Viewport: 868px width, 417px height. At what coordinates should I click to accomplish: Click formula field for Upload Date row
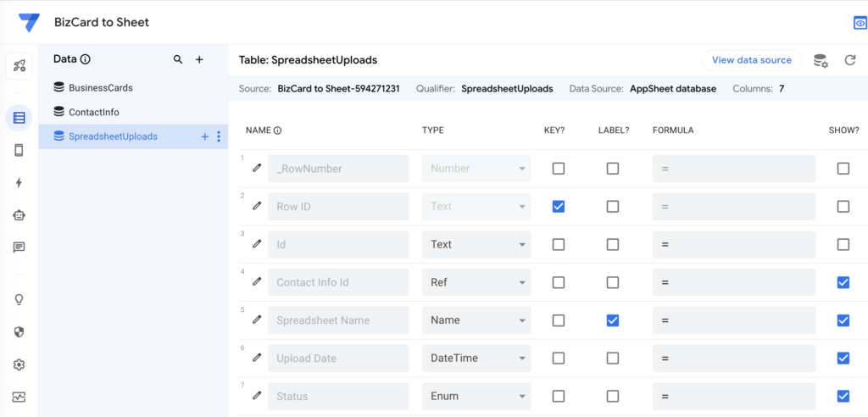tap(733, 359)
